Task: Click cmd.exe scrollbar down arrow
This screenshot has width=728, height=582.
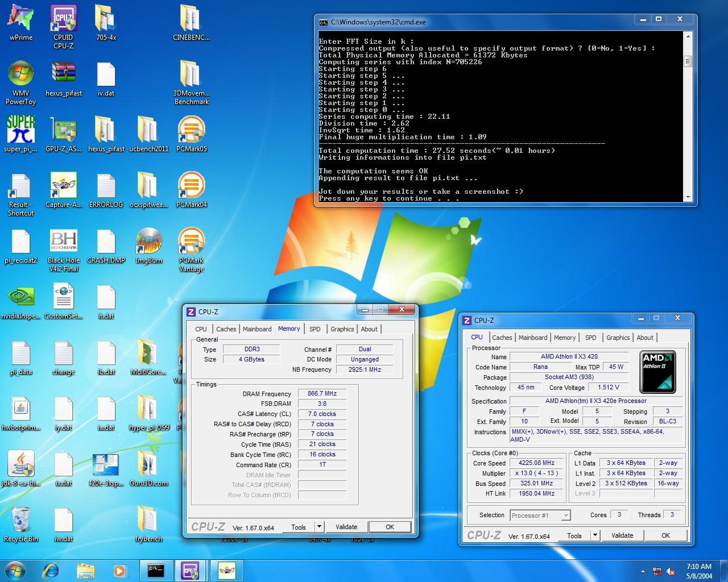Action: 688,197
